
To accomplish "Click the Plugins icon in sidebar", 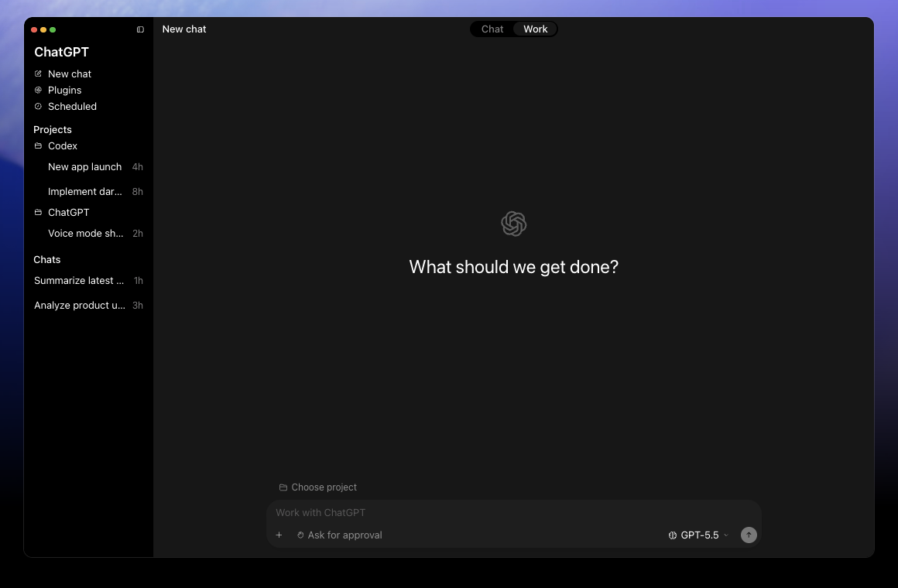I will pos(38,90).
